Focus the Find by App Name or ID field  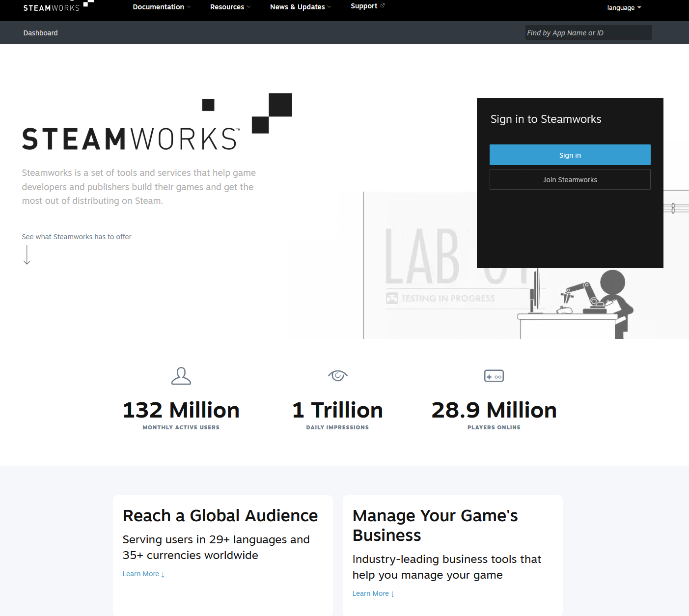tap(588, 32)
